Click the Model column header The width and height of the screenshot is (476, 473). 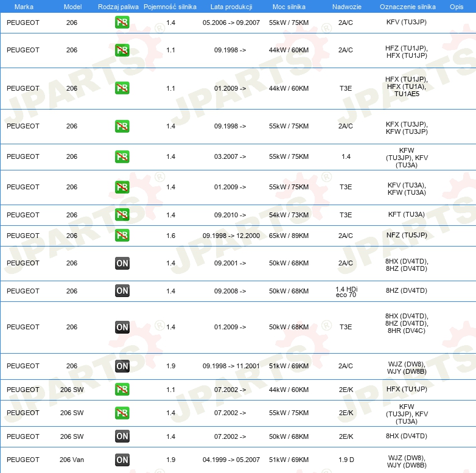72,7
